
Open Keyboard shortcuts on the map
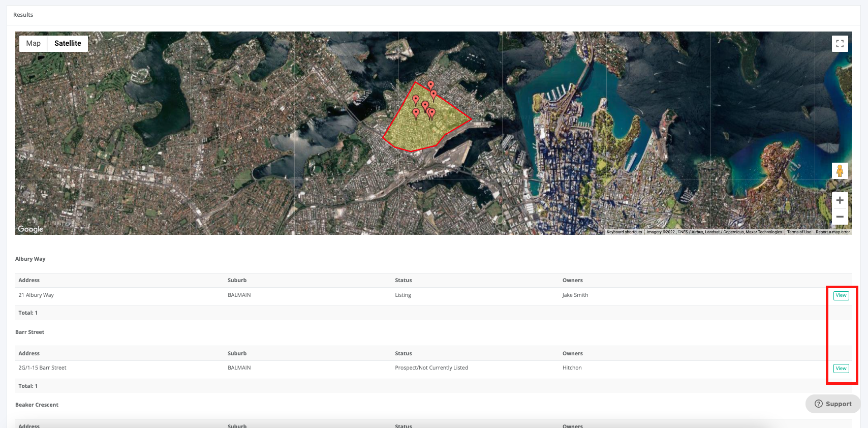click(624, 232)
